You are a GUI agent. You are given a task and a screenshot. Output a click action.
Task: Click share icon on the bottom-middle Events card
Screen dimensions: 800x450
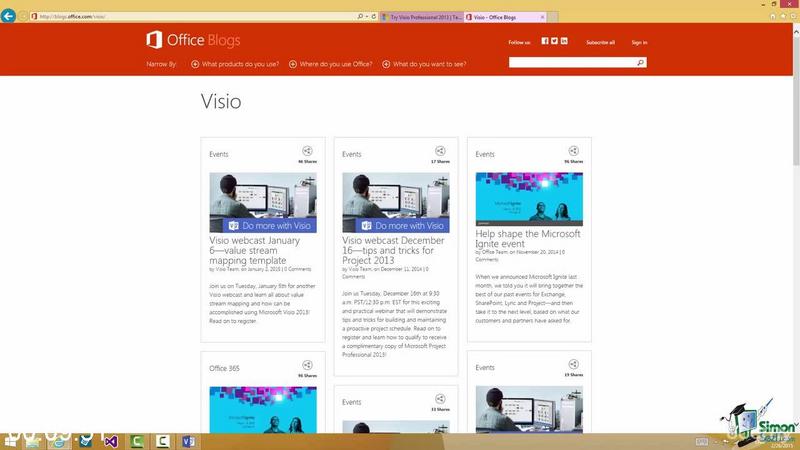(440, 398)
